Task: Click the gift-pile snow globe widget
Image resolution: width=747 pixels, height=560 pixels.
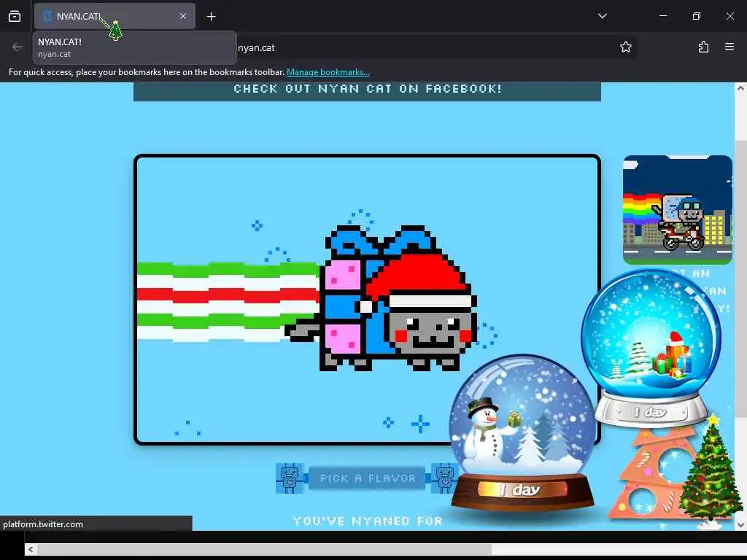Action: pyautogui.click(x=651, y=348)
